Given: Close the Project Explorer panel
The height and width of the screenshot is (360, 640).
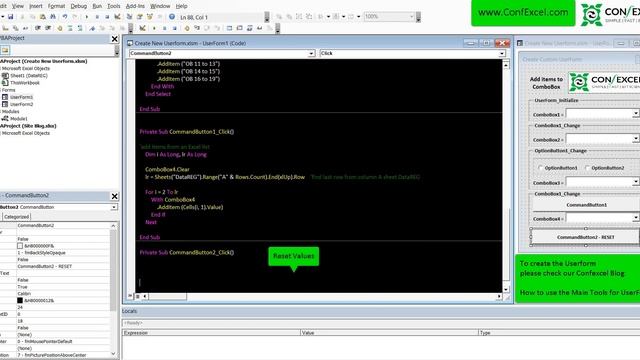Looking at the screenshot, I should point(115,39).
